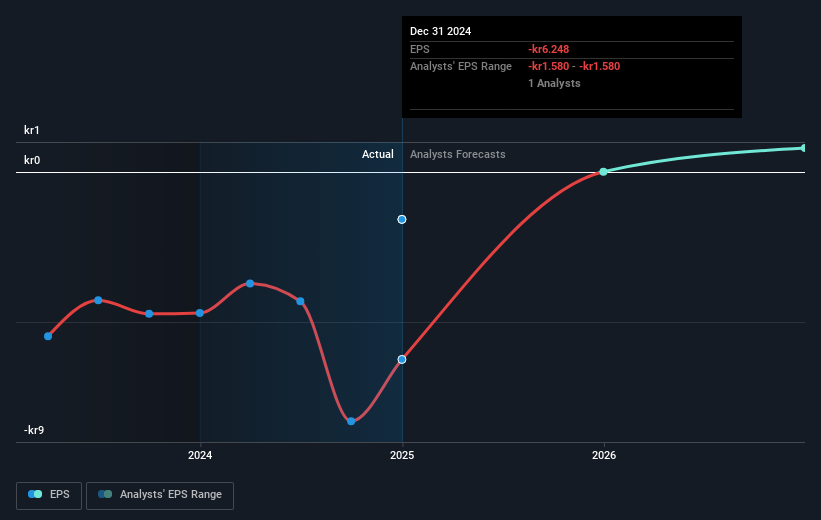Click the 2025 axis label
The height and width of the screenshot is (520, 821).
coord(402,455)
